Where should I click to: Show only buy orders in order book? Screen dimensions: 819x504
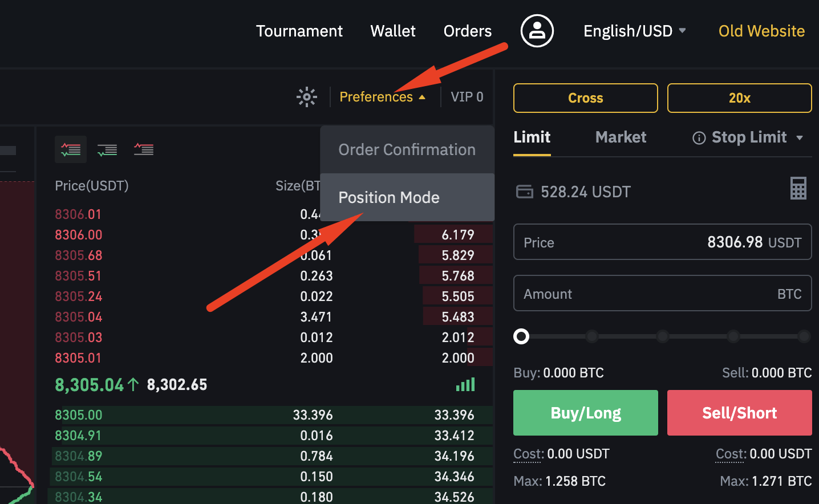107,149
